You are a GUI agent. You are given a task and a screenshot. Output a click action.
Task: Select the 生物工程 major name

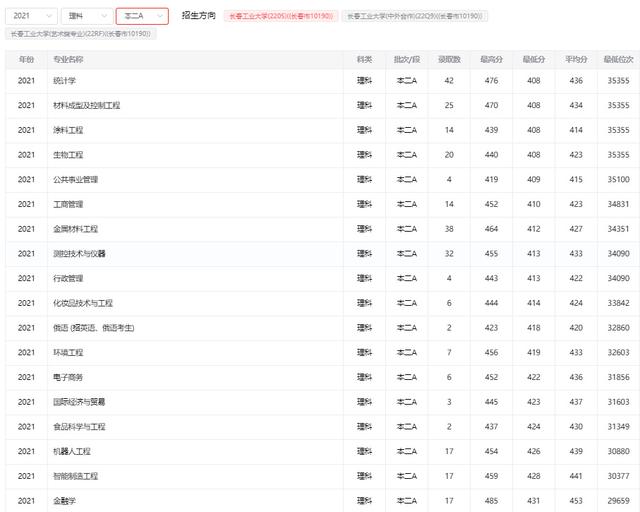(x=68, y=155)
